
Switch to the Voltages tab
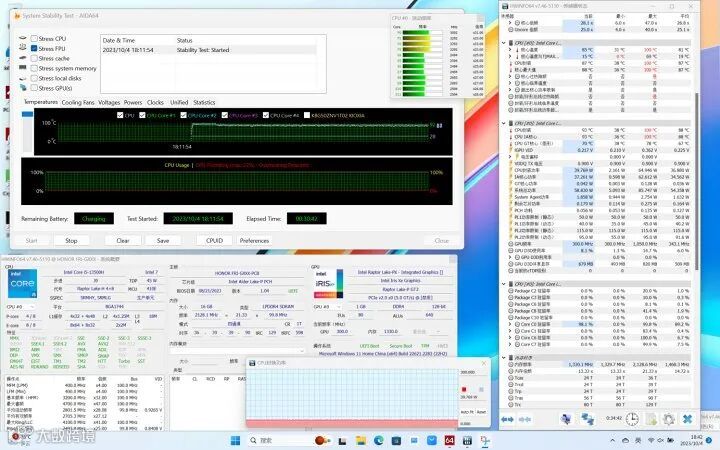109,102
